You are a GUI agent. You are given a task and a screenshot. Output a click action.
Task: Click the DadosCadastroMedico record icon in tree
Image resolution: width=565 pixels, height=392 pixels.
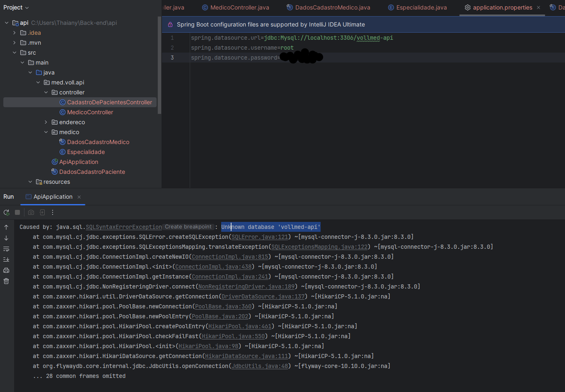tap(63, 142)
